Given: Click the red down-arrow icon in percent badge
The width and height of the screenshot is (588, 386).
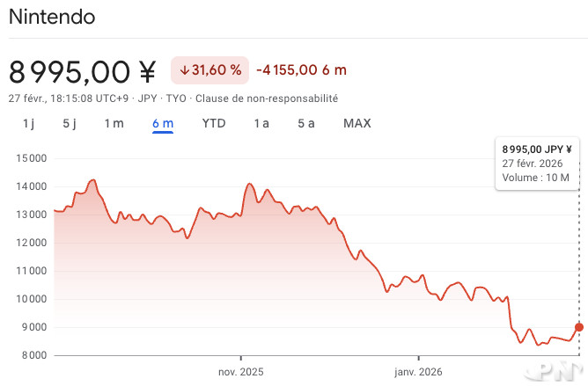Looking at the screenshot, I should tap(186, 70).
